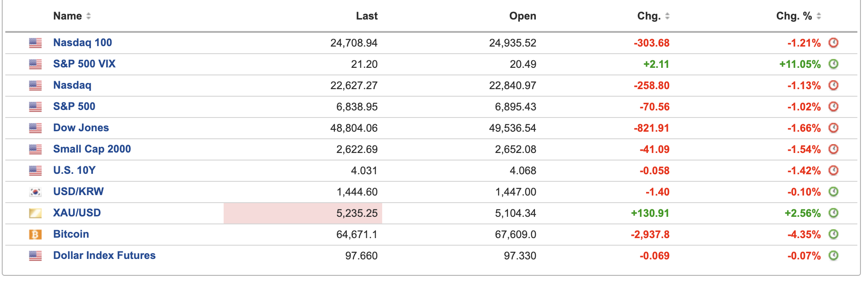
Task: Click the Open column header
Action: pyautogui.click(x=523, y=16)
